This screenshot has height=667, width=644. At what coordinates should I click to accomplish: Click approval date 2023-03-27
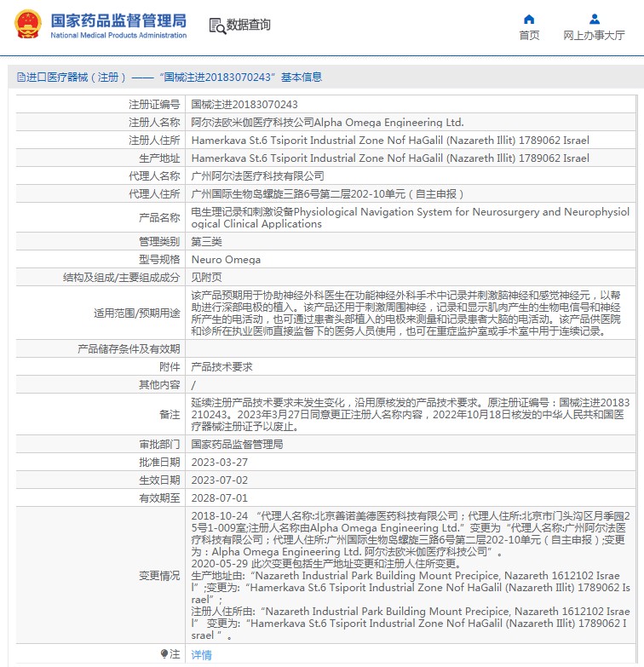click(220, 462)
